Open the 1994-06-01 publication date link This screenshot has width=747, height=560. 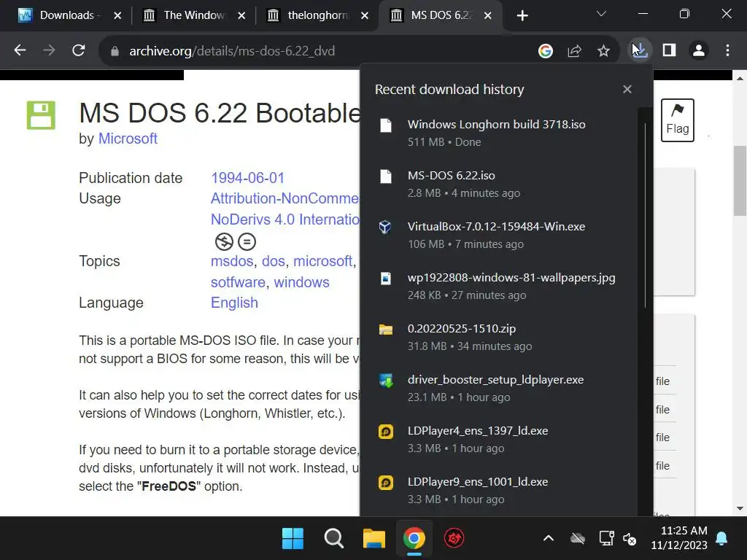[248, 178]
